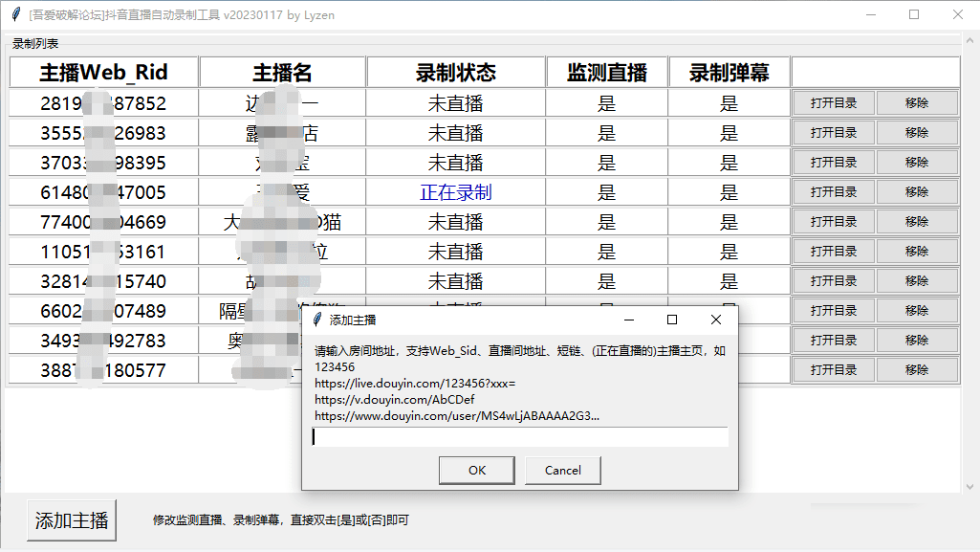Maximize the 添加主播 dialog

(671, 320)
